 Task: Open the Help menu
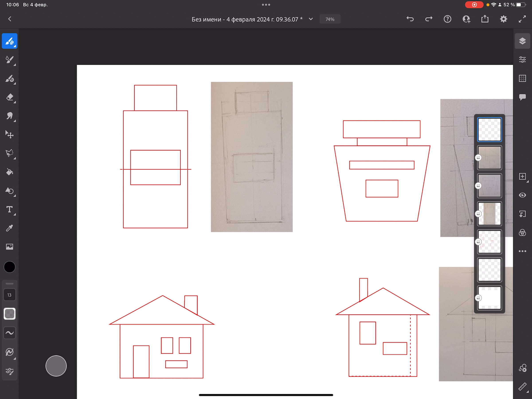(447, 19)
